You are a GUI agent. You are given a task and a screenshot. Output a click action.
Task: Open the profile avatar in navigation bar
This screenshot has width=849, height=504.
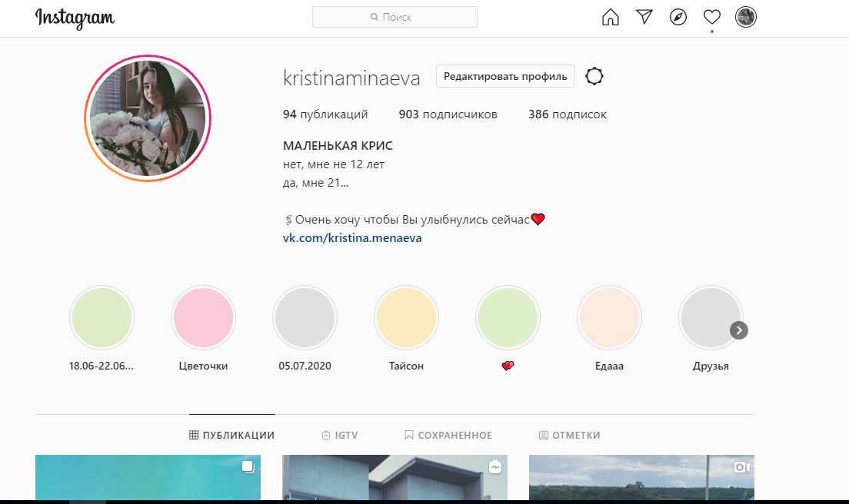coord(746,17)
